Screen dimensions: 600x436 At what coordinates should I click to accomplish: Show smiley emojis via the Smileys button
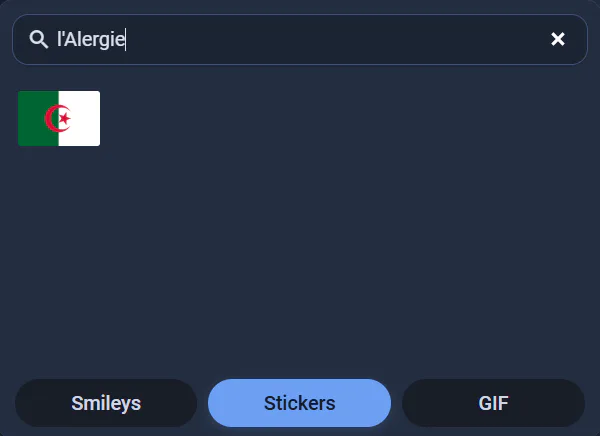(106, 403)
